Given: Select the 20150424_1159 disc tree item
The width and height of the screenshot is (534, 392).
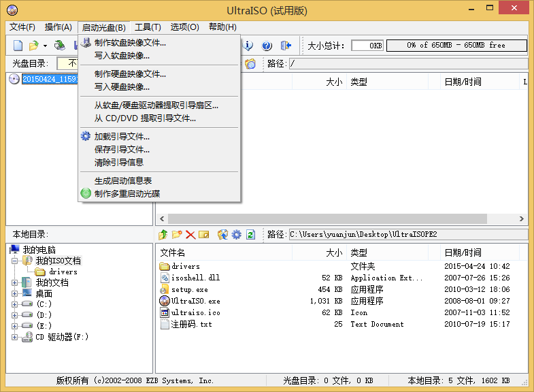Looking at the screenshot, I should pos(50,79).
